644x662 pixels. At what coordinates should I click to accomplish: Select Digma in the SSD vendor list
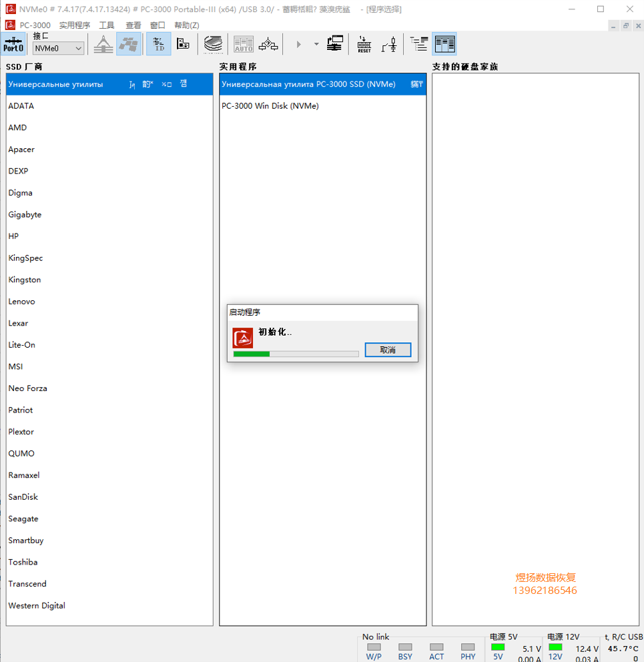point(110,193)
